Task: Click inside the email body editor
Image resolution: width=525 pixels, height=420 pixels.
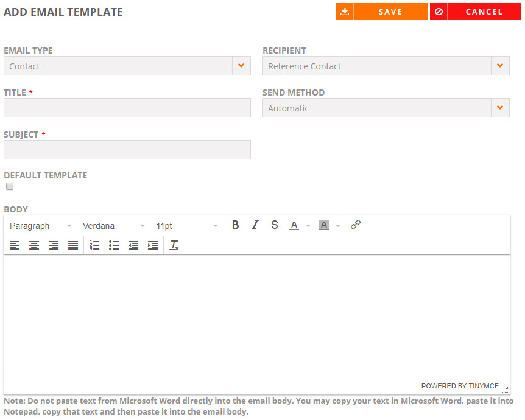Action: [257, 316]
